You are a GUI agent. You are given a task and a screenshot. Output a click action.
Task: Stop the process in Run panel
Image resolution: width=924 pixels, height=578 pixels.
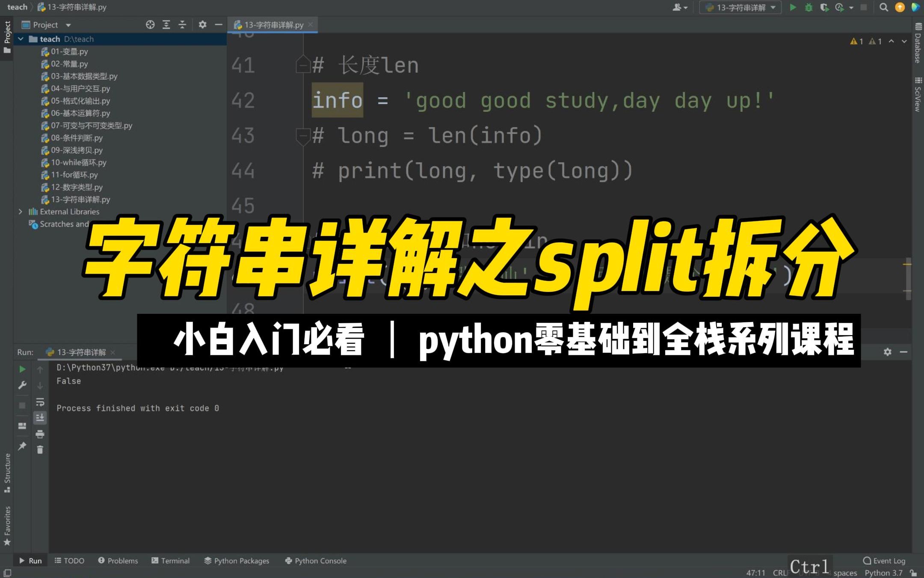(x=22, y=405)
